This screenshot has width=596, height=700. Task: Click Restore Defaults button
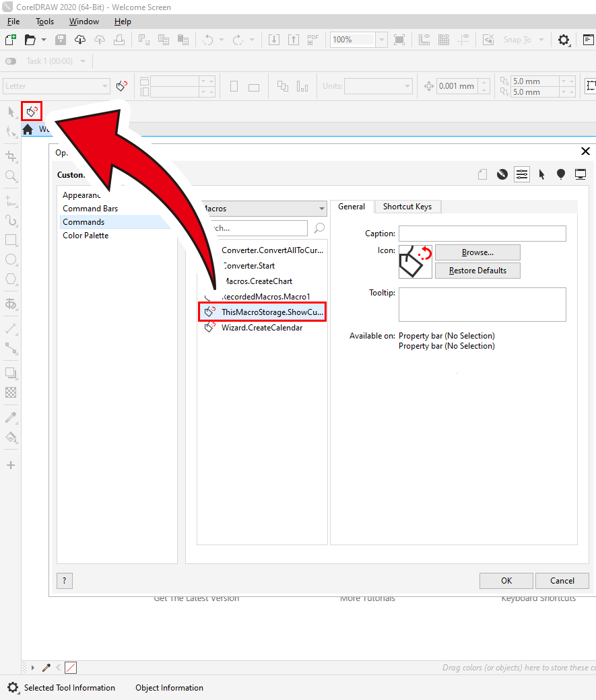tap(477, 271)
